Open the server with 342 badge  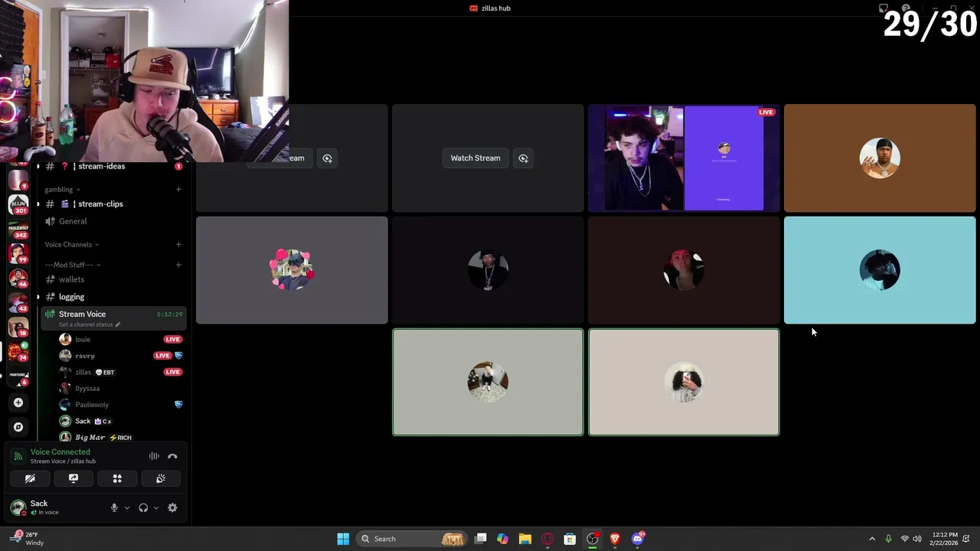click(18, 229)
